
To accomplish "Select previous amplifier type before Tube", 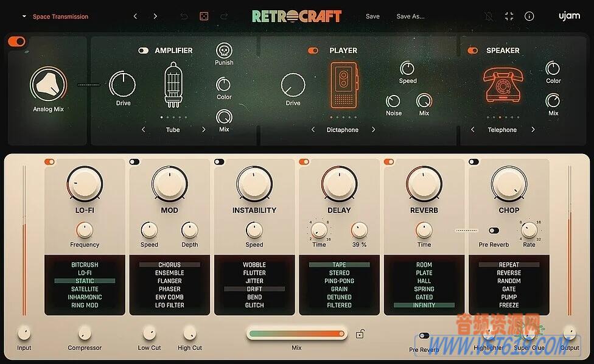I will (143, 130).
